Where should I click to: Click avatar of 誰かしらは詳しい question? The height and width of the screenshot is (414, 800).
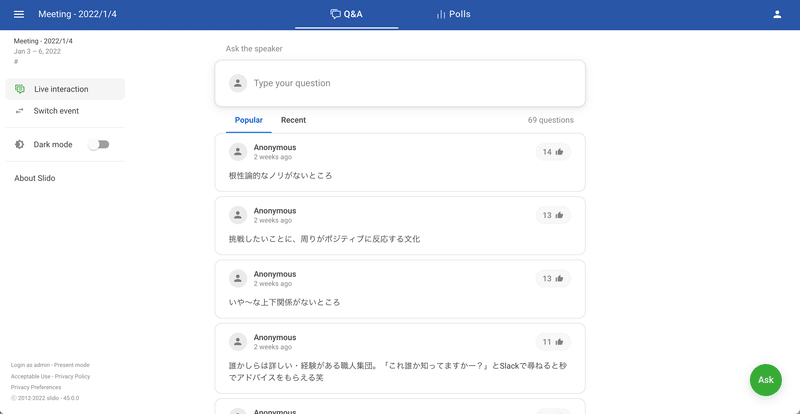tap(238, 342)
